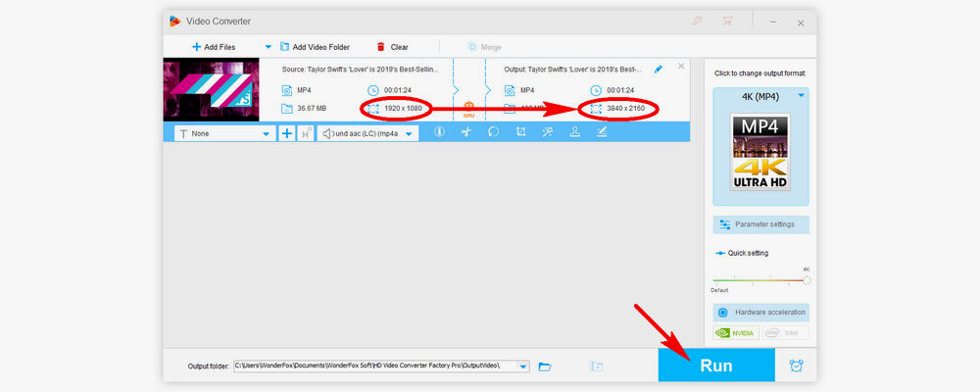Screen dimensions: 980x392
Task: Click the hard subtitle H icon
Action: click(x=306, y=133)
